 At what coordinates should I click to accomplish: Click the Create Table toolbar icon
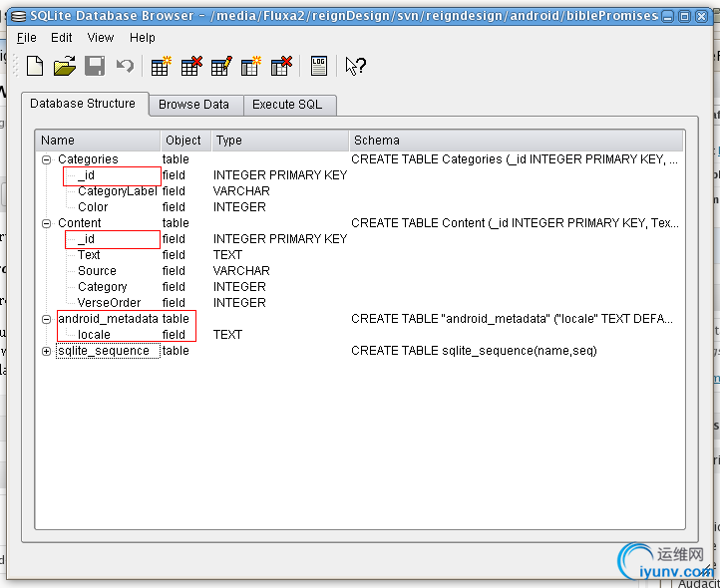pyautogui.click(x=162, y=66)
